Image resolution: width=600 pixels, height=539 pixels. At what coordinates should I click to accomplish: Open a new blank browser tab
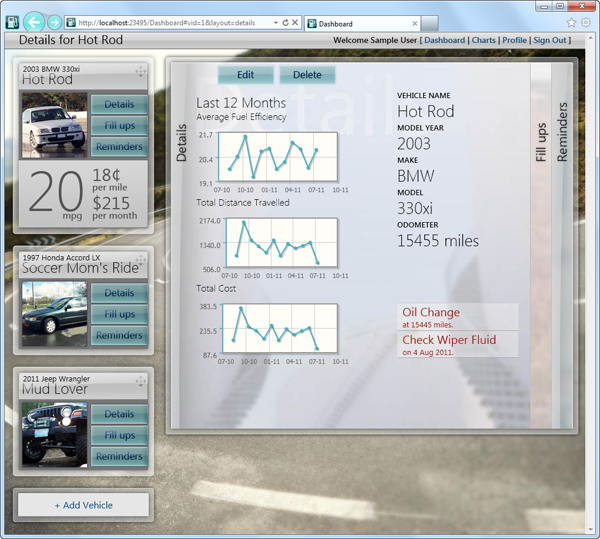click(x=430, y=24)
